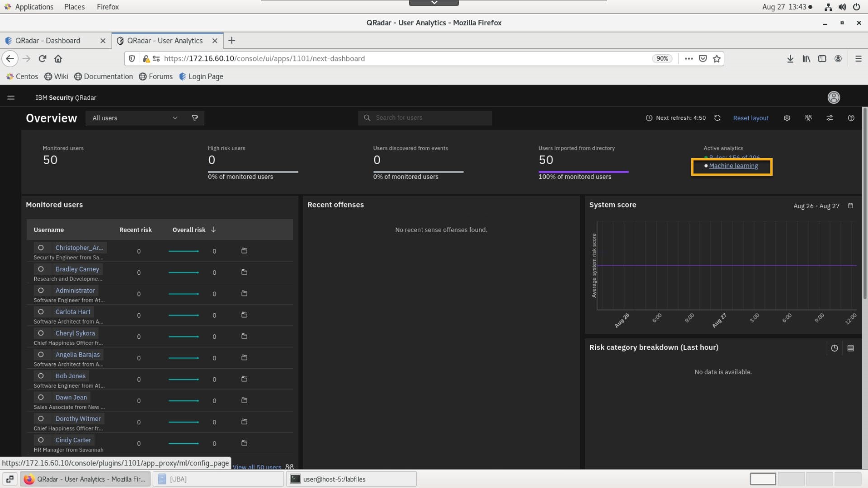Switch Risk category breakdown to table view
This screenshot has width=868, height=488.
point(850,348)
